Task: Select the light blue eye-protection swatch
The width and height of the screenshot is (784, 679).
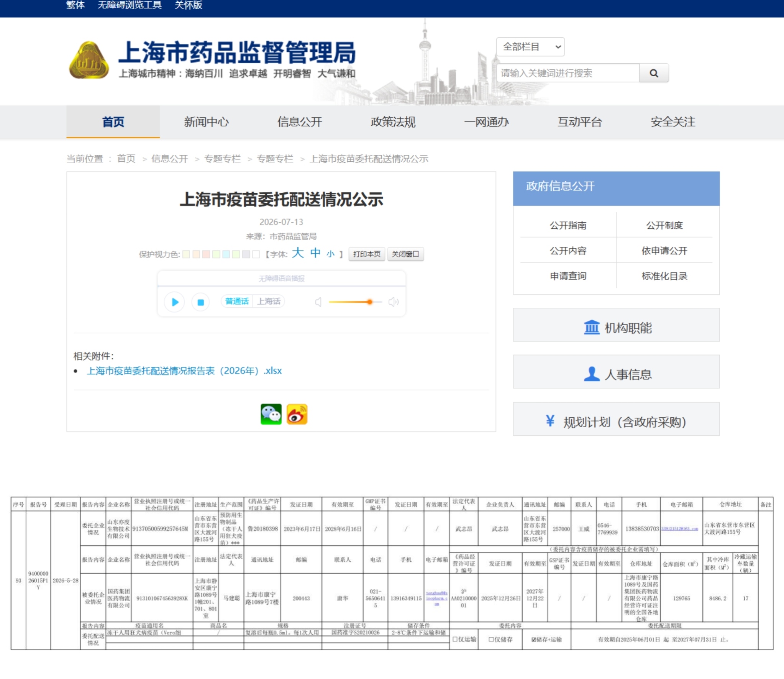Action: pyautogui.click(x=226, y=254)
